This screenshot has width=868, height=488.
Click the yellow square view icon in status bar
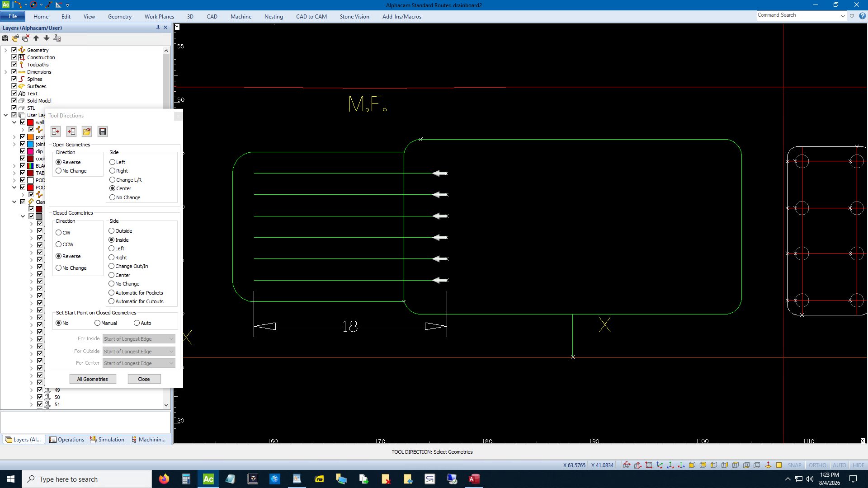[779, 465]
